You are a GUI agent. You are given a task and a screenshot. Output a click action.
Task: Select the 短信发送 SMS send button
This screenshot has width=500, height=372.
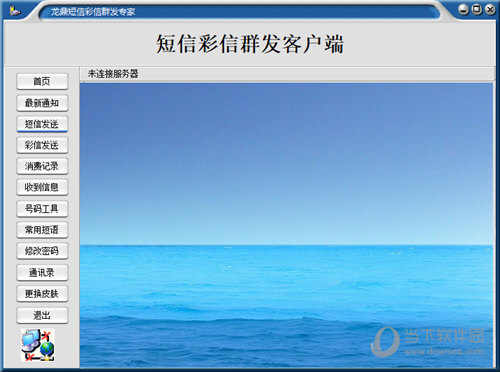click(42, 124)
